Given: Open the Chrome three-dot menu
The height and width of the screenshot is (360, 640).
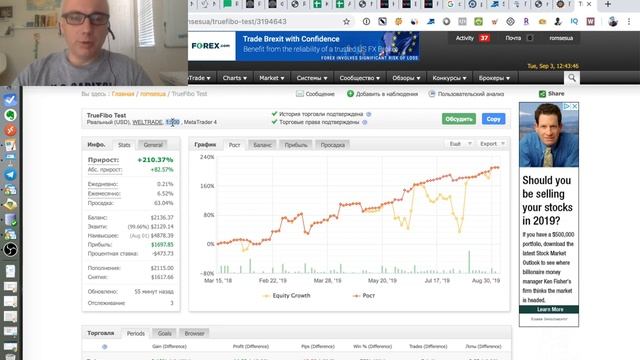Looking at the screenshot, I should [x=629, y=22].
